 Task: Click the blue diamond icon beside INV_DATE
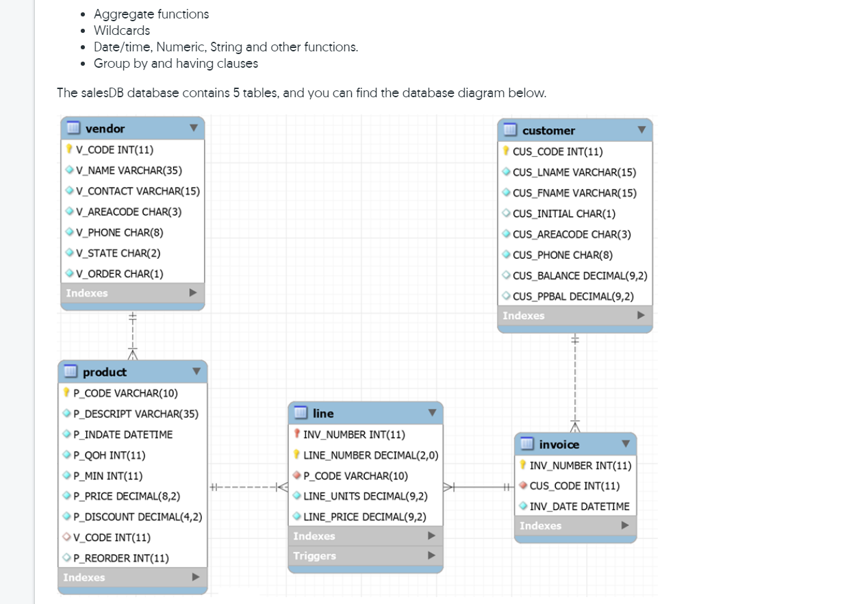click(523, 506)
